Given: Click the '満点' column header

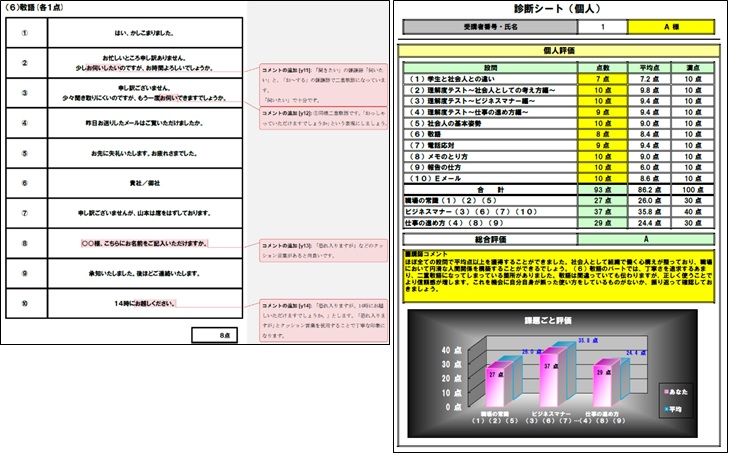Looking at the screenshot, I should [693, 68].
